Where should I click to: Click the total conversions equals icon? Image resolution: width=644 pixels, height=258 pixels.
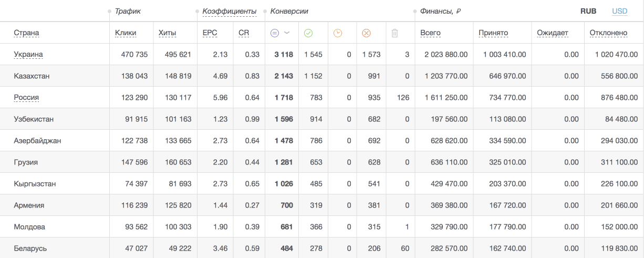click(274, 33)
